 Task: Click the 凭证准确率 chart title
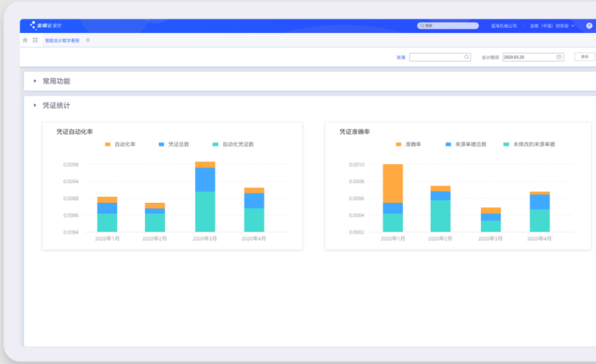click(x=355, y=132)
